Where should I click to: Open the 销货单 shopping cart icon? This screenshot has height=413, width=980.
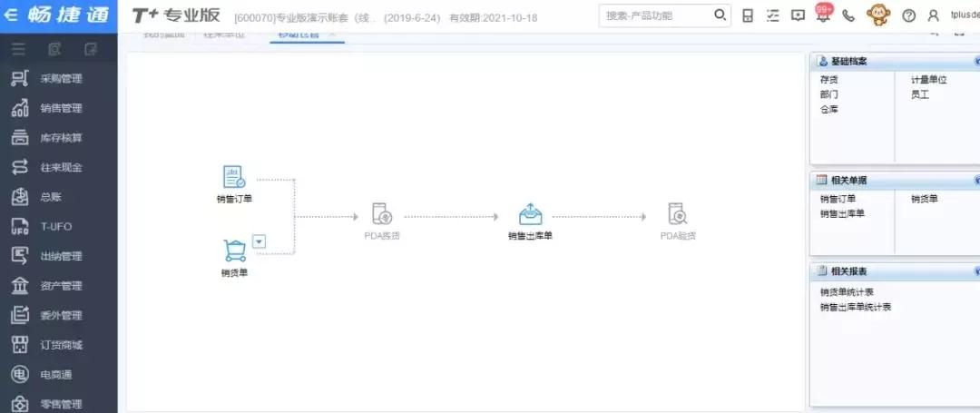click(x=234, y=250)
